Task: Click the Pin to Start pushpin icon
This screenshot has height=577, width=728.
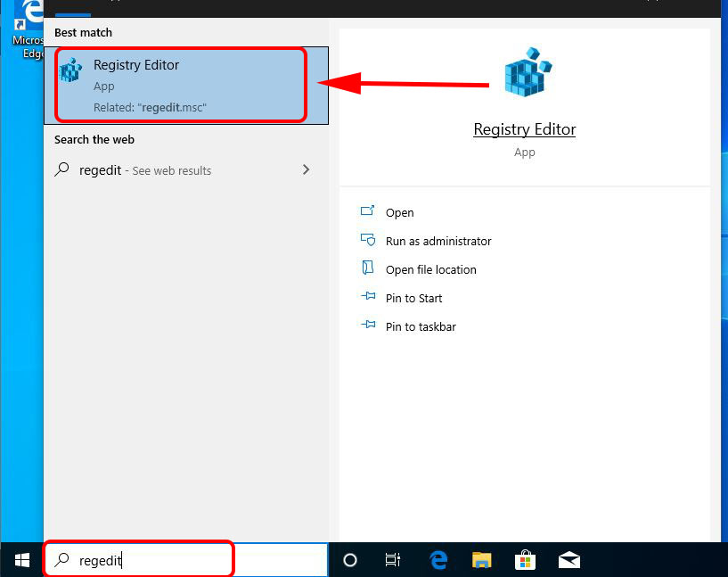Action: tap(368, 298)
